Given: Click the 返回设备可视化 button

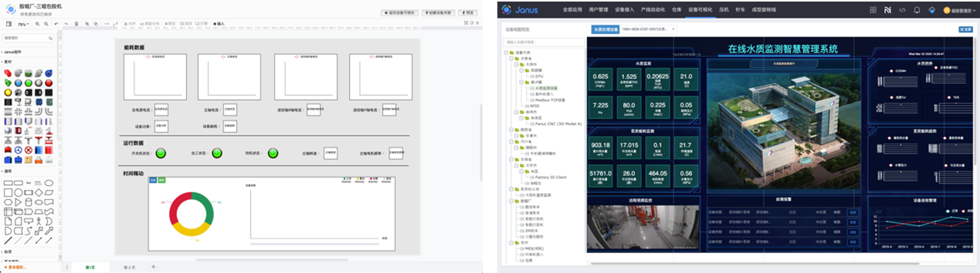Looking at the screenshot, I should coord(400,12).
